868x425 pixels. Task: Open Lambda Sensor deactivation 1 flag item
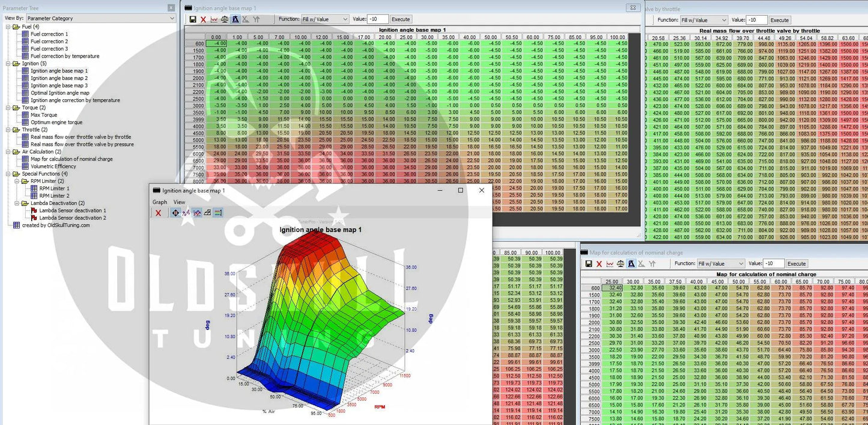[x=72, y=210]
